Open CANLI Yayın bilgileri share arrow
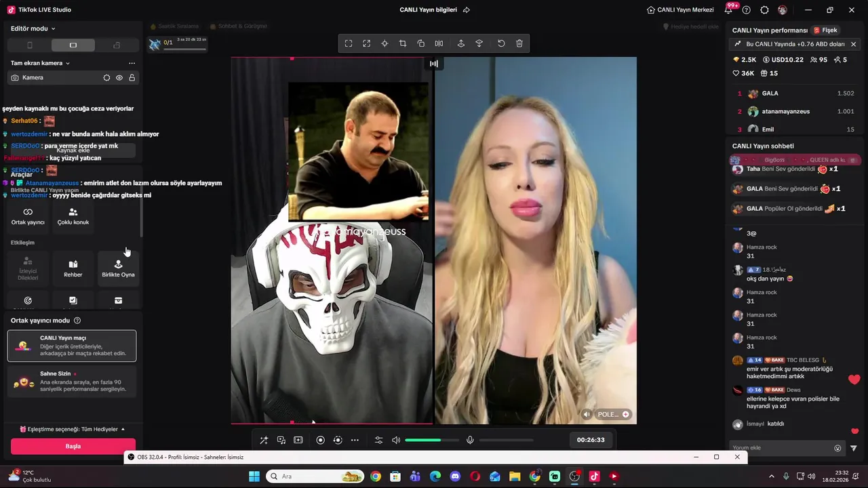Image resolution: width=868 pixels, height=488 pixels. coord(467,10)
